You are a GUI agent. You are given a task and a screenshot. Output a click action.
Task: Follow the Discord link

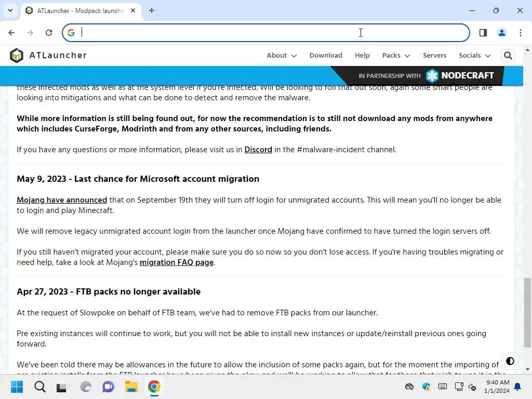point(258,150)
